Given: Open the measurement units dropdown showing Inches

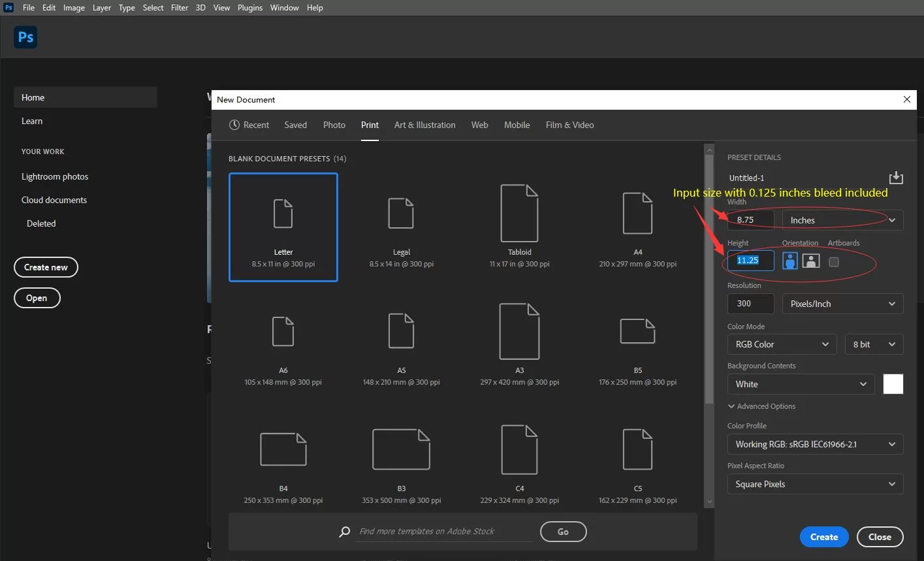Looking at the screenshot, I should pos(841,219).
